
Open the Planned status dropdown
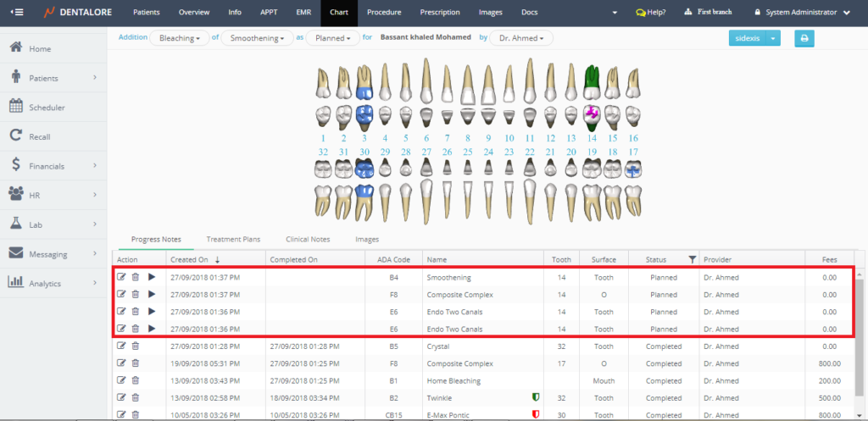[x=331, y=38]
